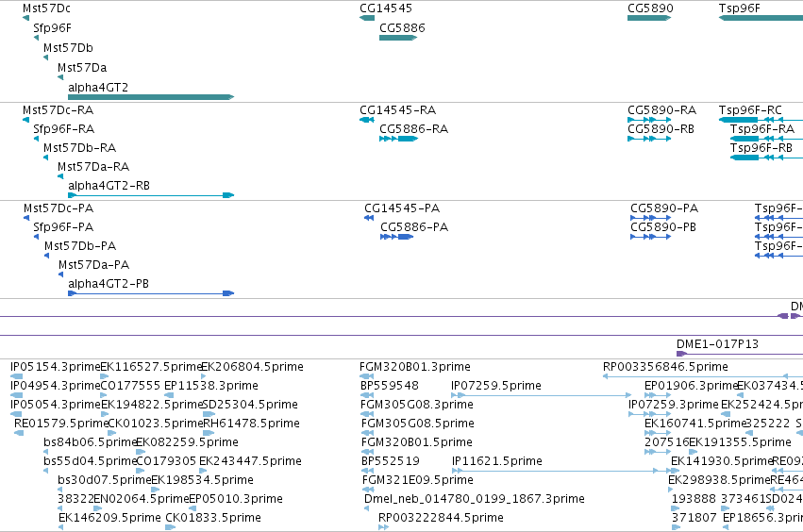The image size is (803, 532).
Task: Click EST 193888 label
Action: tap(694, 499)
